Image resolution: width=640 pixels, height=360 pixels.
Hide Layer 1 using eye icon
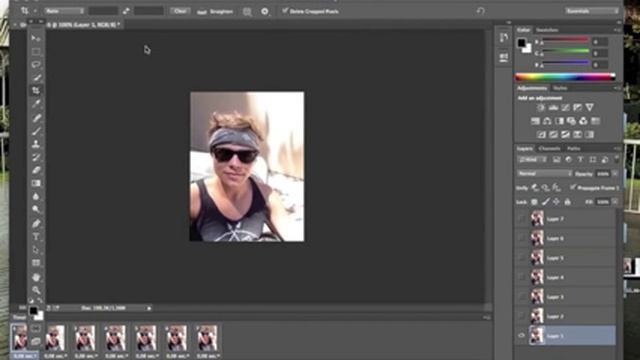pyautogui.click(x=521, y=336)
